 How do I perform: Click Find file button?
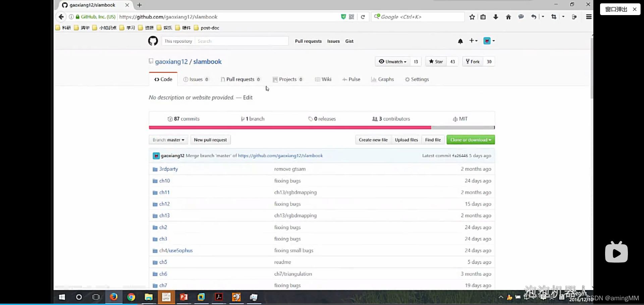(433, 140)
